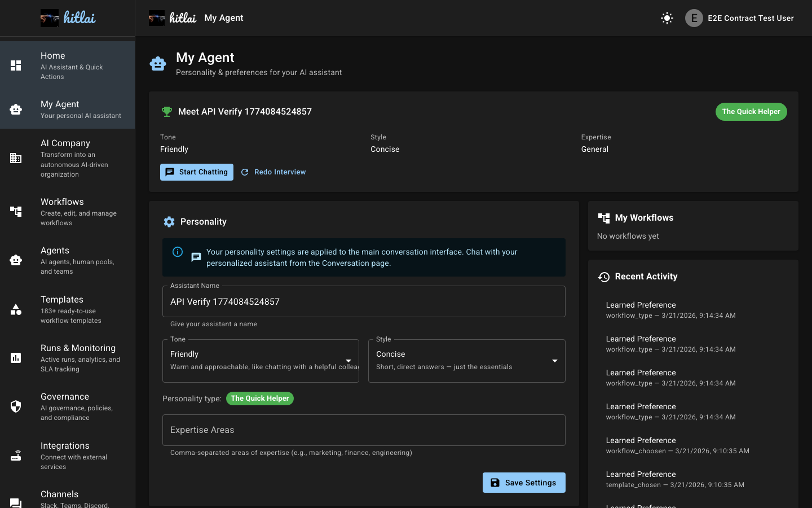Viewport: 812px width, 508px height.
Task: Open the E2E Contract Test User menu
Action: pos(739,18)
